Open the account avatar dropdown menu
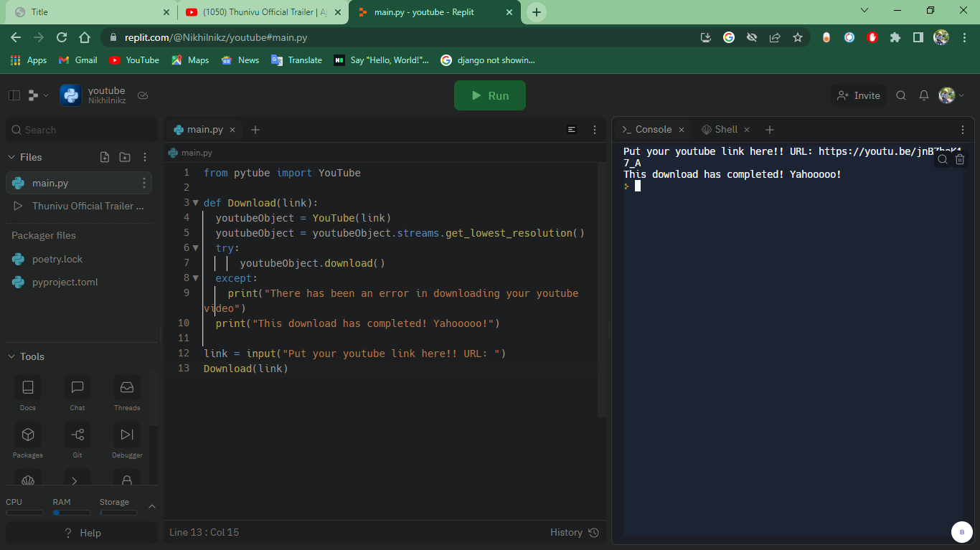 tap(948, 95)
